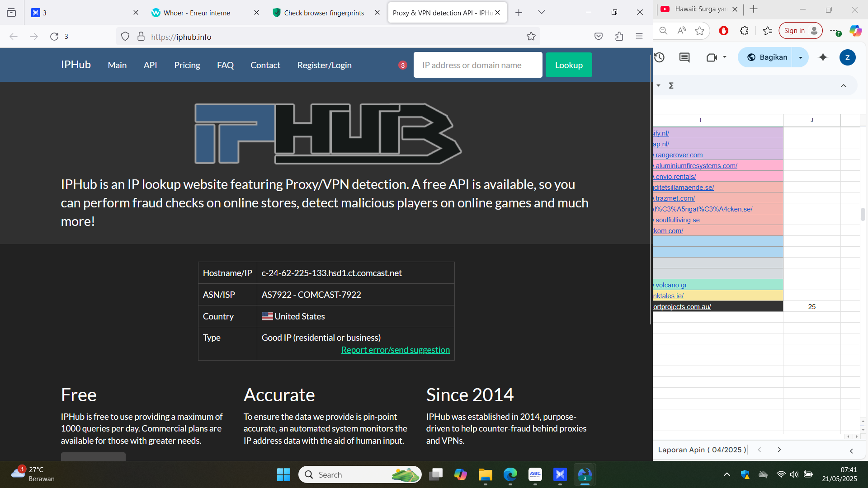Open Edge favorites list icon
The height and width of the screenshot is (488, 868).
(767, 31)
